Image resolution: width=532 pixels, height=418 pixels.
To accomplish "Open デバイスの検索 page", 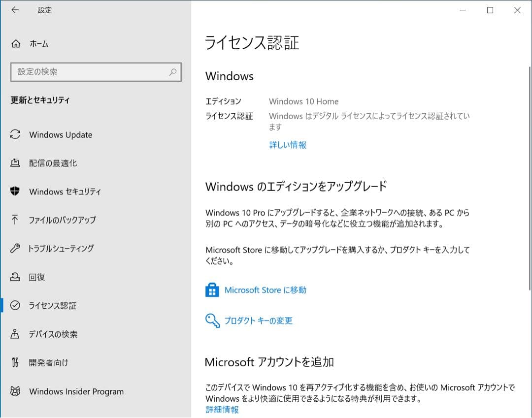I will [53, 334].
